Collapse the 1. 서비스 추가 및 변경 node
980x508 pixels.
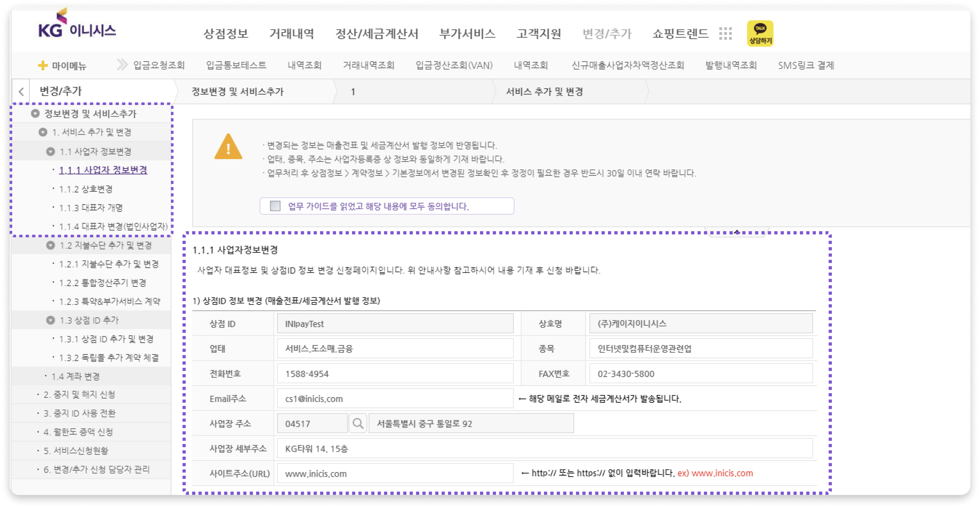(x=43, y=132)
